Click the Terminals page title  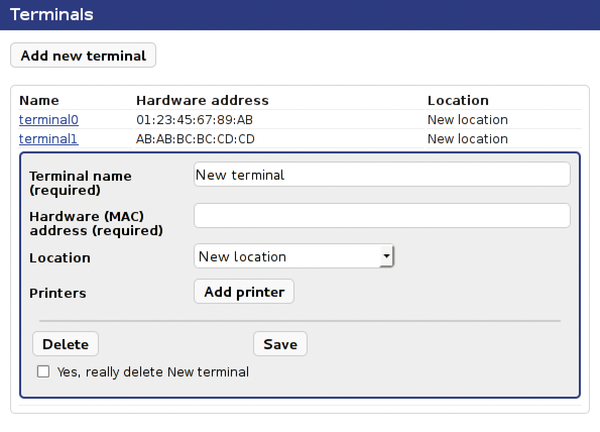point(52,15)
